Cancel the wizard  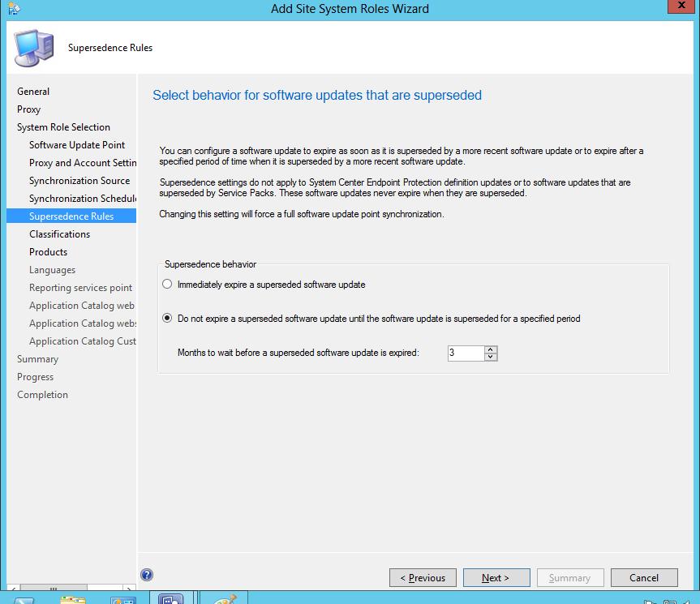point(644,578)
